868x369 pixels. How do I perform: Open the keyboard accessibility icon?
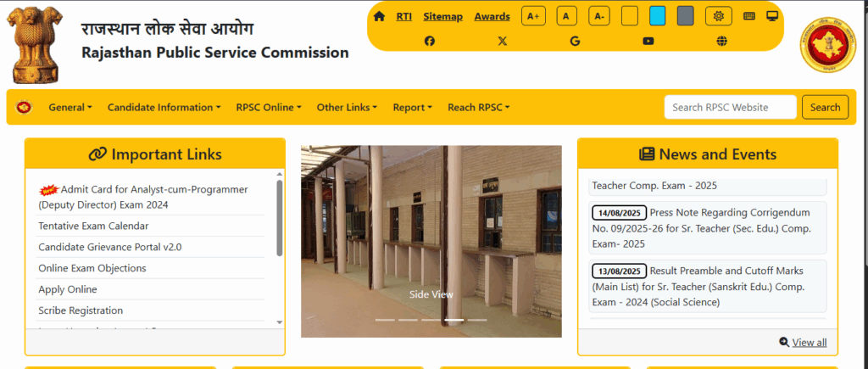coord(749,16)
